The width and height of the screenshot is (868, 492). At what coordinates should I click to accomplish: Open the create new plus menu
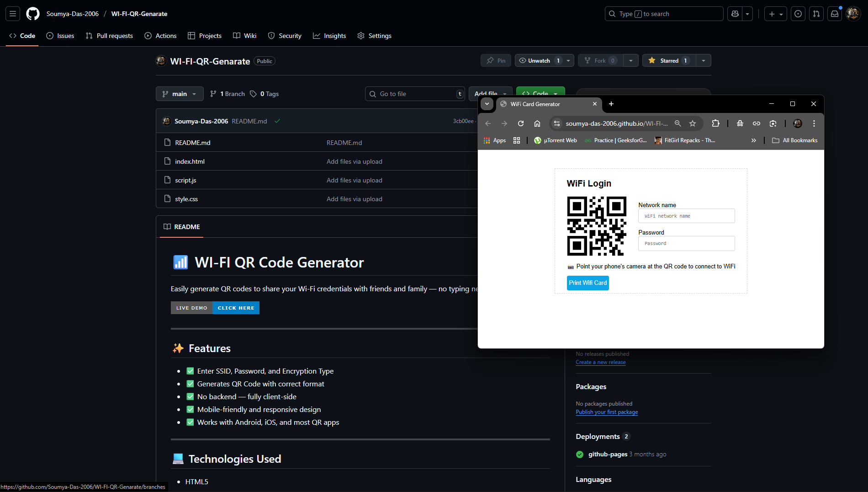click(x=776, y=14)
